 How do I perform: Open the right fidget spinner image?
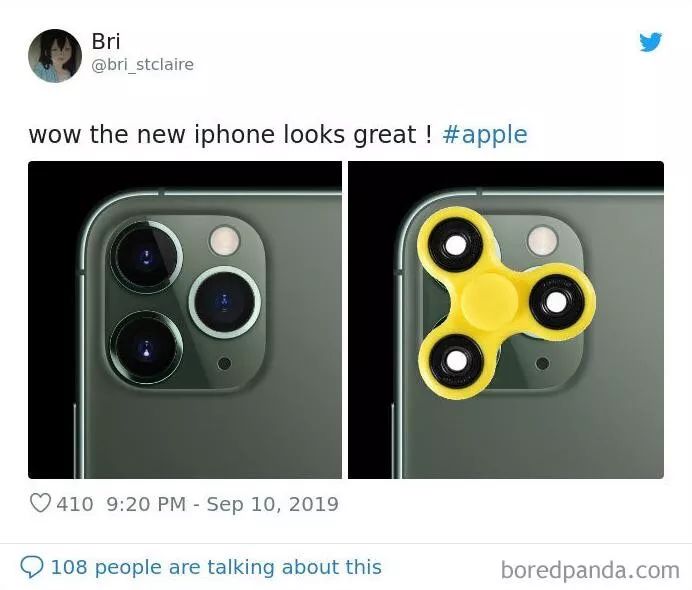(x=506, y=320)
